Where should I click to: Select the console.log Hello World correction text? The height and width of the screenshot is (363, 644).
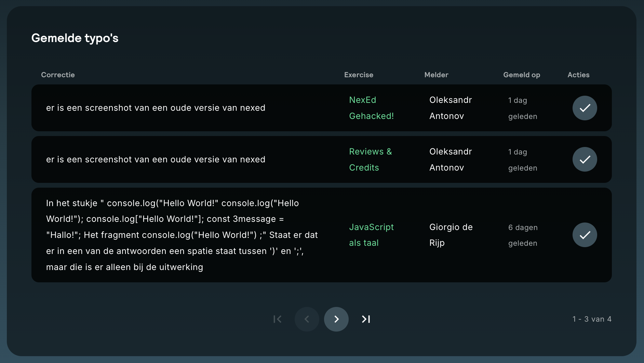tap(182, 235)
